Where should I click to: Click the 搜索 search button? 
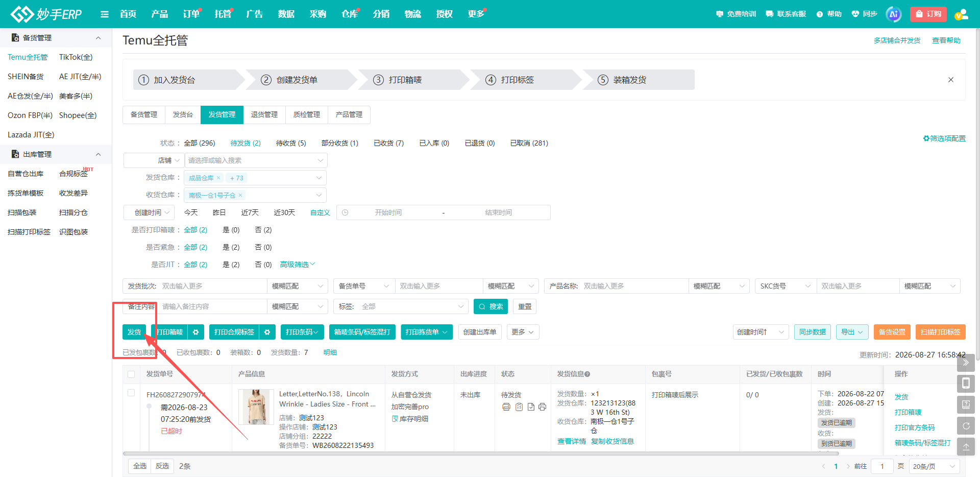click(x=491, y=306)
